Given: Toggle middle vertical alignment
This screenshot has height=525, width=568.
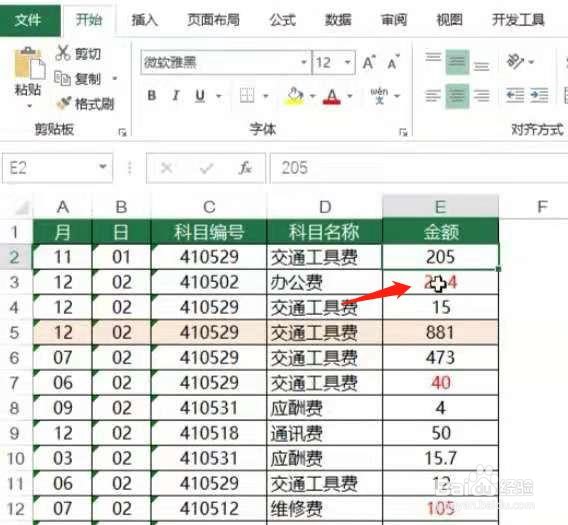Looking at the screenshot, I should click(457, 62).
